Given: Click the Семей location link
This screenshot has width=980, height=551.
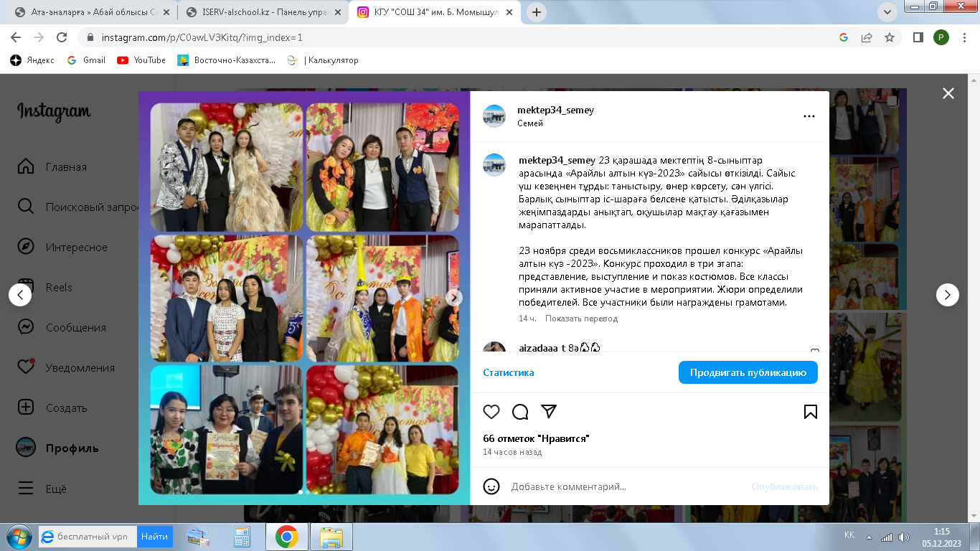Looking at the screenshot, I should (x=530, y=123).
